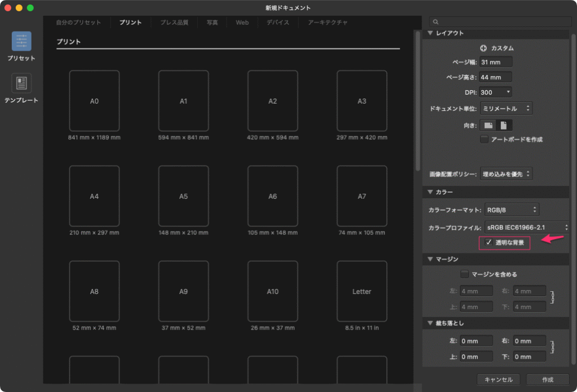The image size is (577, 392).
Task: Click the ページ幅 input field
Action: (496, 62)
